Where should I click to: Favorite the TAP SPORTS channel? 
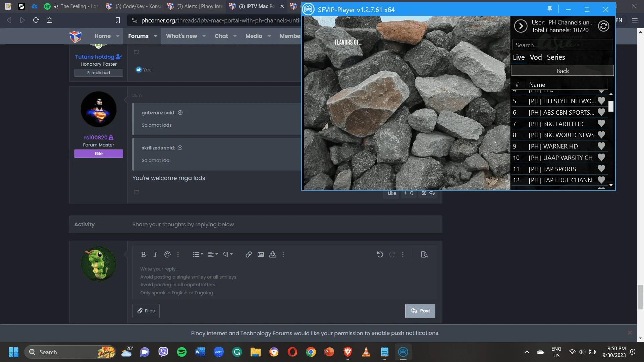[601, 169]
